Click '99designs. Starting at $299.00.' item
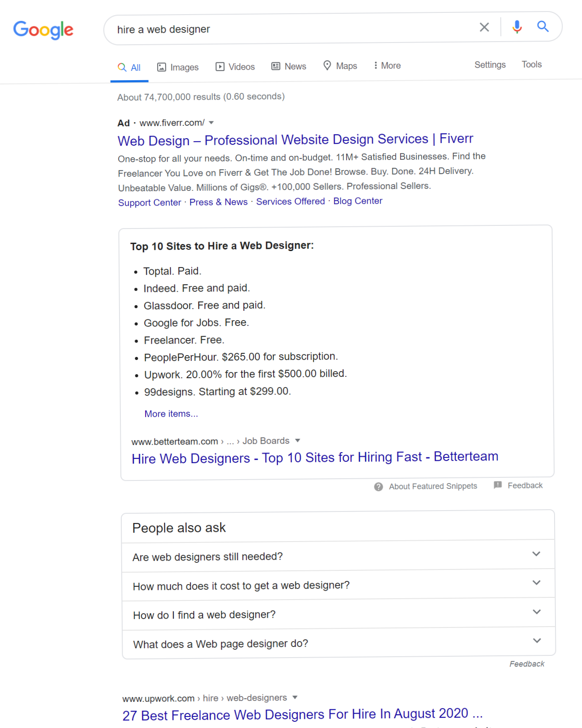Screen dimensions: 582x728 218,392
